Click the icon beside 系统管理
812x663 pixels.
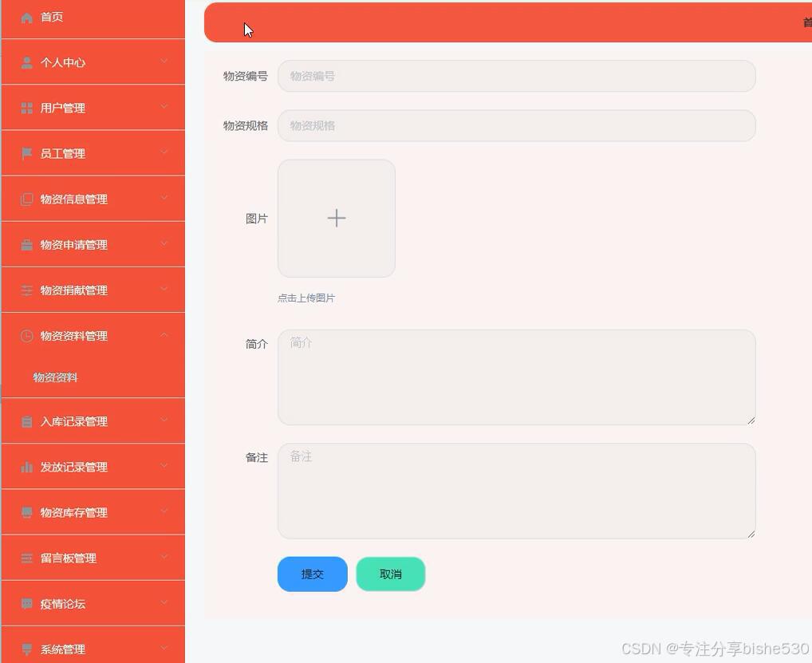pyautogui.click(x=26, y=649)
